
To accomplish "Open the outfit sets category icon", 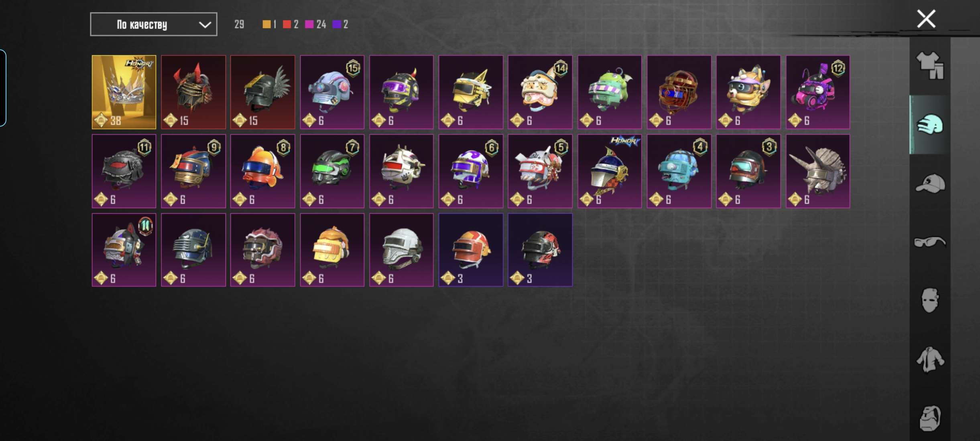I will [930, 66].
